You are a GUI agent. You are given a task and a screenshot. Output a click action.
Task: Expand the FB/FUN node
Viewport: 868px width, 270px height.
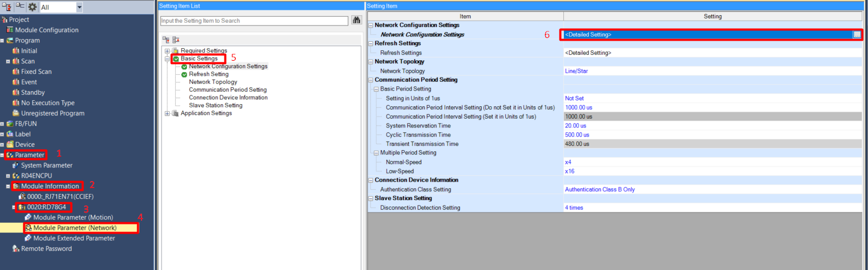[x=2, y=124]
